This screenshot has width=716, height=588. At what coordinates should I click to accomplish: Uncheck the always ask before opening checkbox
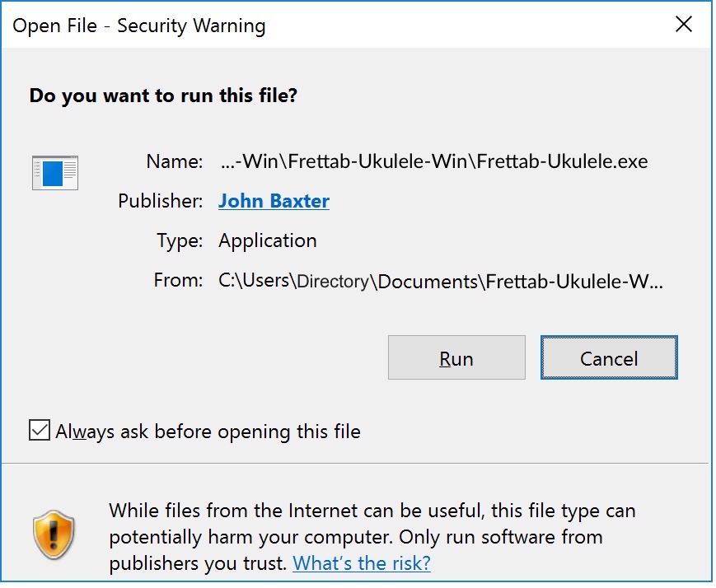pos(39,431)
